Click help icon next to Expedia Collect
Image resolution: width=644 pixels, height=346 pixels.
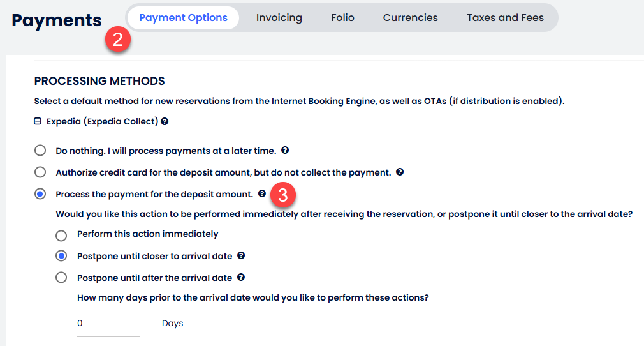165,121
